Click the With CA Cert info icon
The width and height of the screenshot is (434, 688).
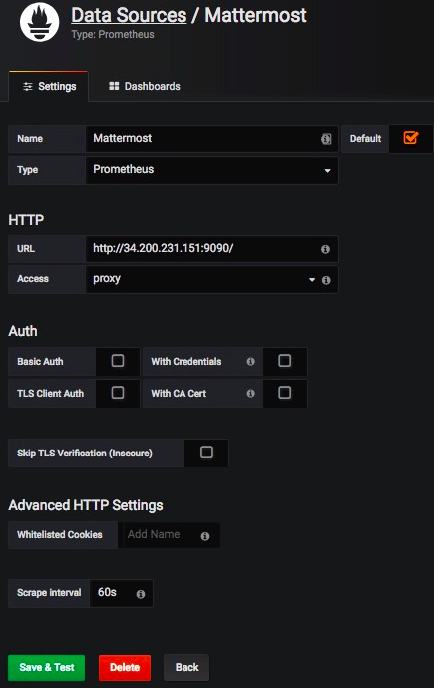point(251,394)
